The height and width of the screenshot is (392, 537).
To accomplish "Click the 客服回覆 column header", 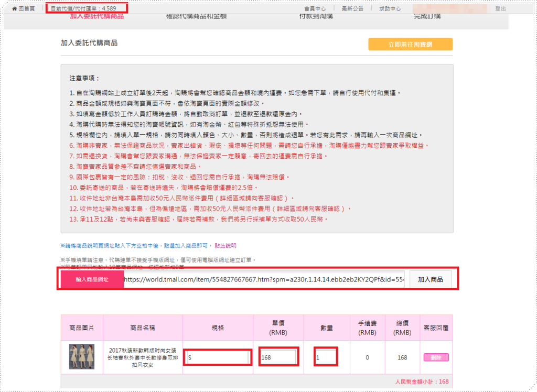I will tap(436, 328).
